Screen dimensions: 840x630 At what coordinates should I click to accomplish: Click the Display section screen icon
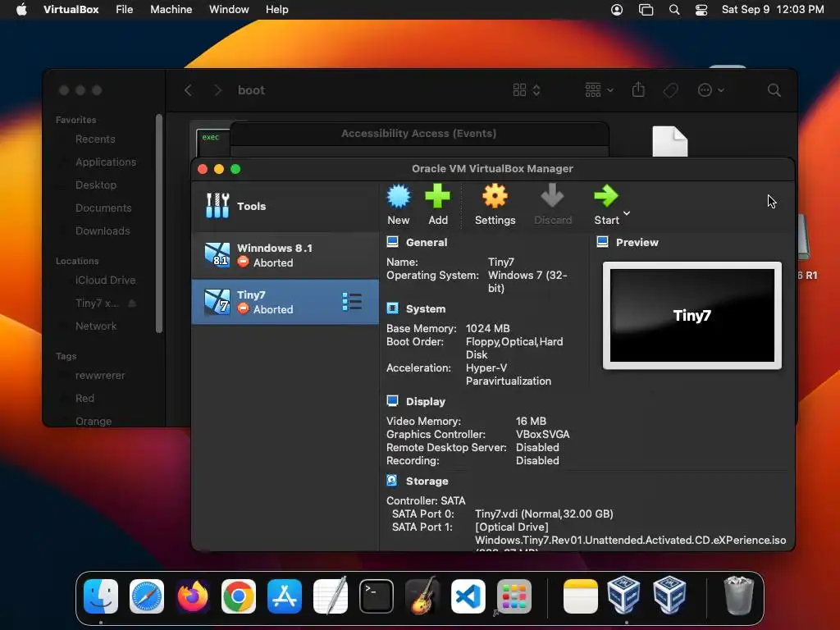393,400
